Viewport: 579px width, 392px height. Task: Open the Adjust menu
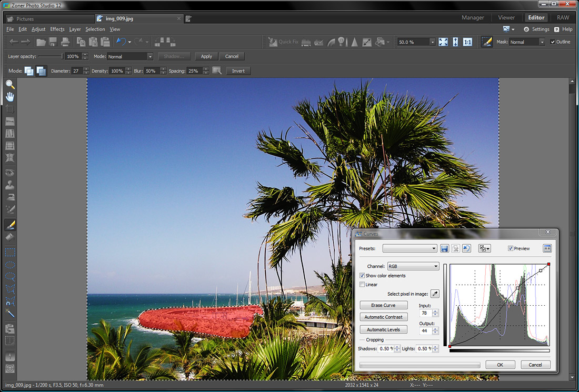point(38,29)
